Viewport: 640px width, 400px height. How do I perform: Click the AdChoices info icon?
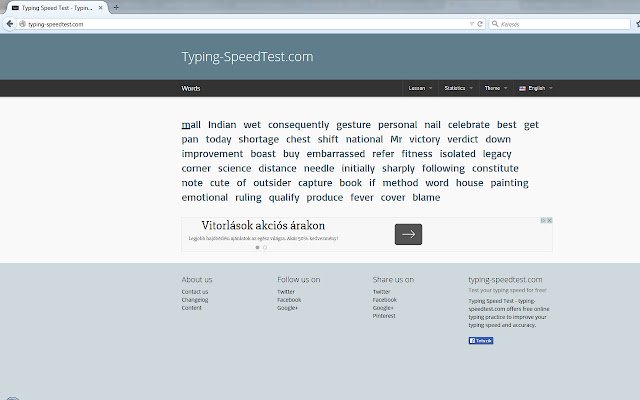(x=543, y=220)
